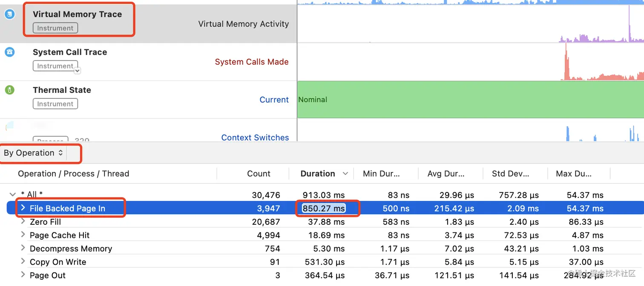Open the dropdown arrow under System Call Trace
The height and width of the screenshot is (286, 644).
[x=77, y=71]
